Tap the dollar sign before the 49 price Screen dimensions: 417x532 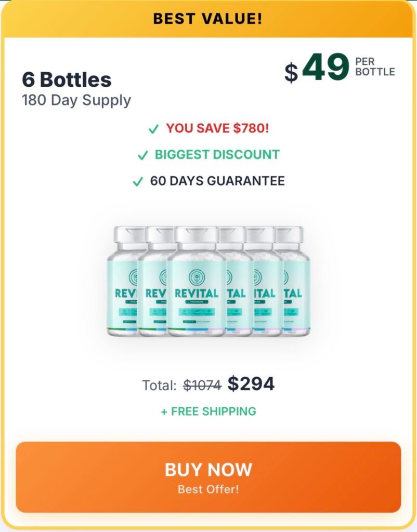click(291, 72)
